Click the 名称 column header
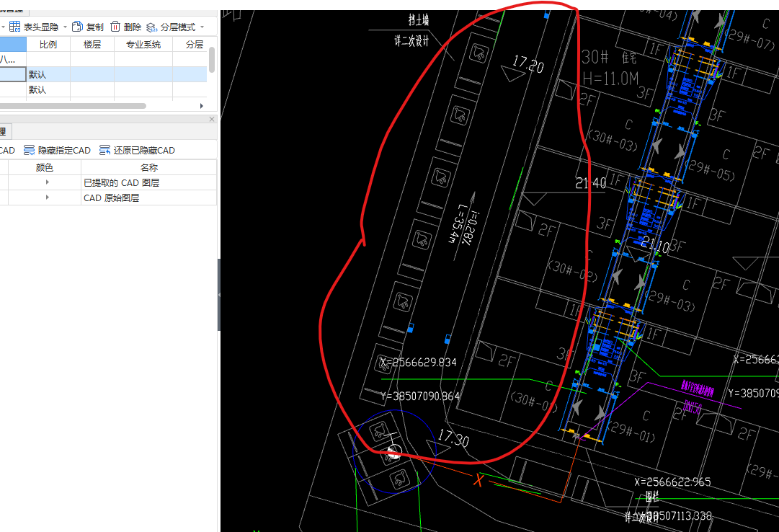The height and width of the screenshot is (532, 779). coord(149,167)
